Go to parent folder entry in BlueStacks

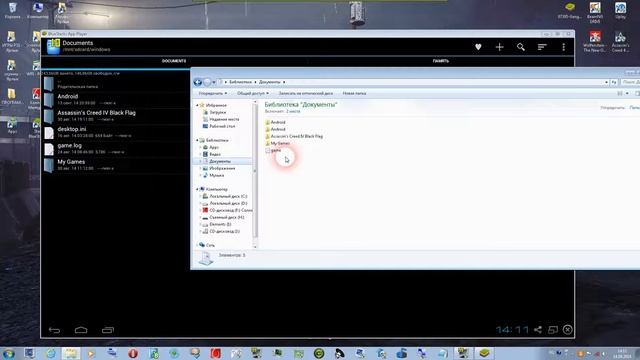[116, 84]
